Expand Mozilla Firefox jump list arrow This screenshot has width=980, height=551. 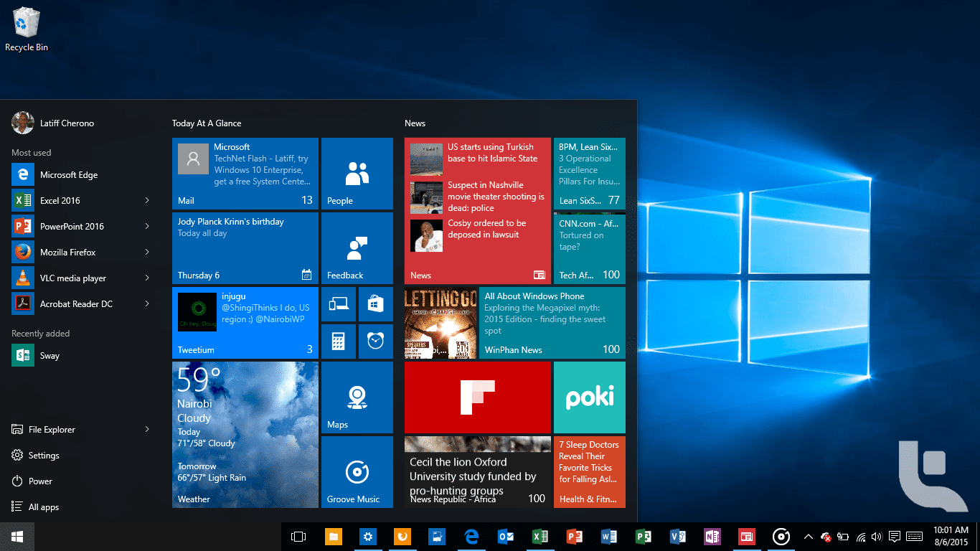147,252
